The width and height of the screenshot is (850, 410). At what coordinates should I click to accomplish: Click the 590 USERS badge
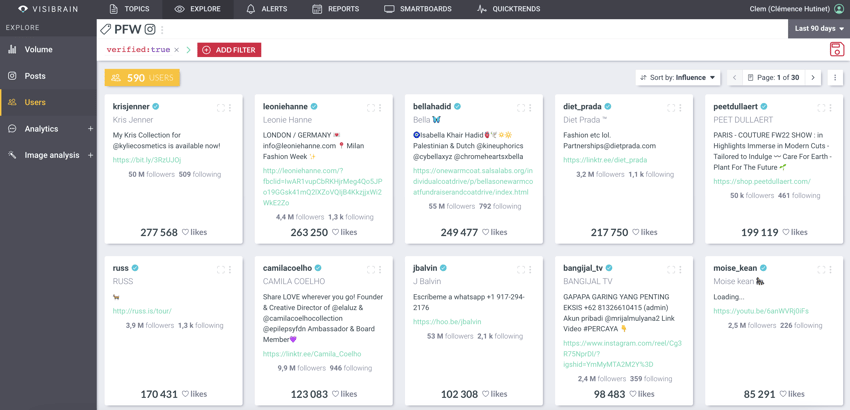coord(142,78)
